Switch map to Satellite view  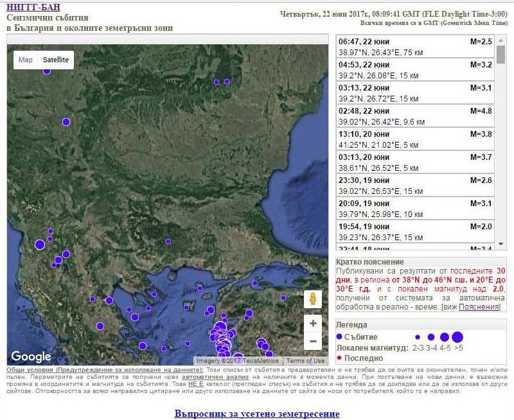coord(55,60)
